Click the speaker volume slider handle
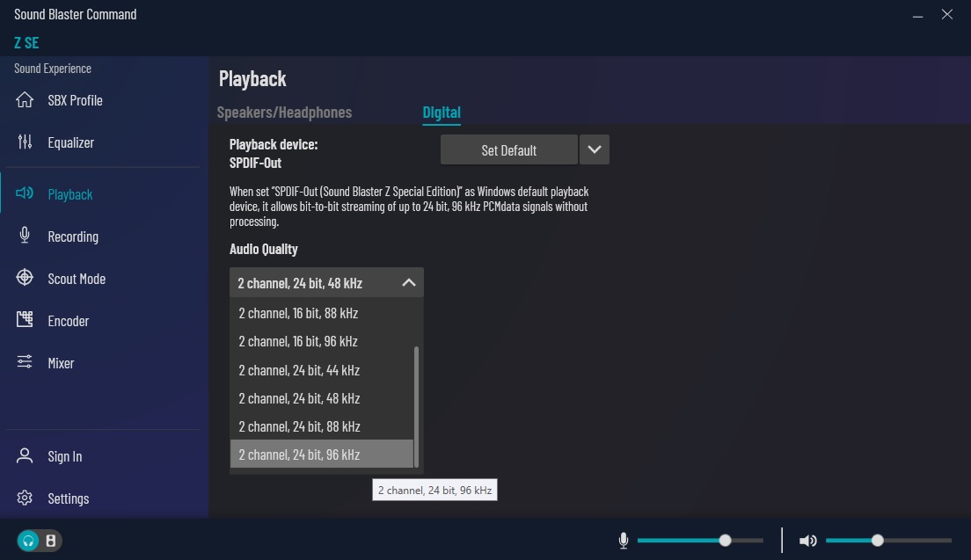971x560 pixels. (878, 540)
